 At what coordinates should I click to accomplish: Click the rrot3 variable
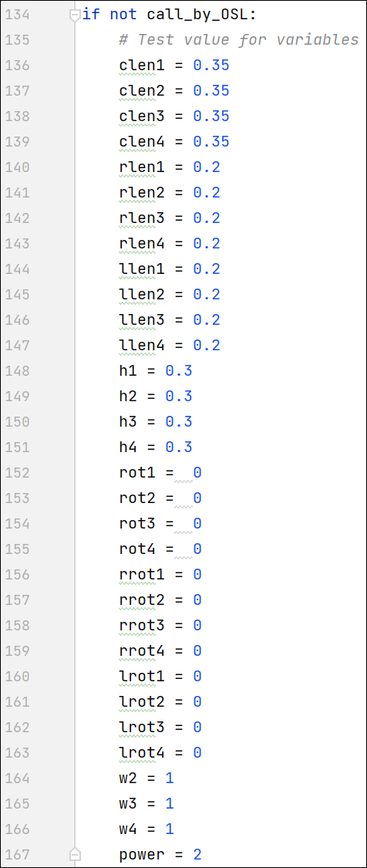(x=142, y=626)
